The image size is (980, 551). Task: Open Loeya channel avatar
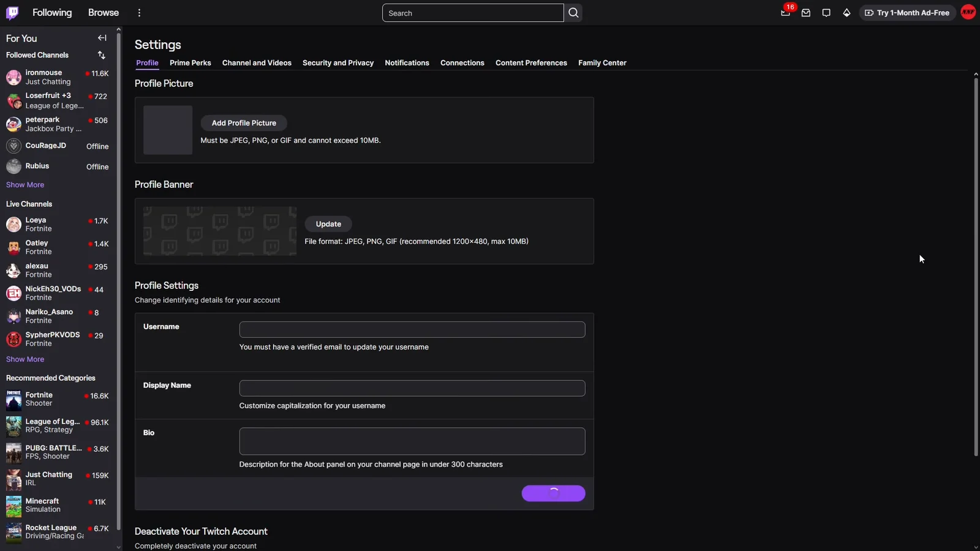pos(13,225)
